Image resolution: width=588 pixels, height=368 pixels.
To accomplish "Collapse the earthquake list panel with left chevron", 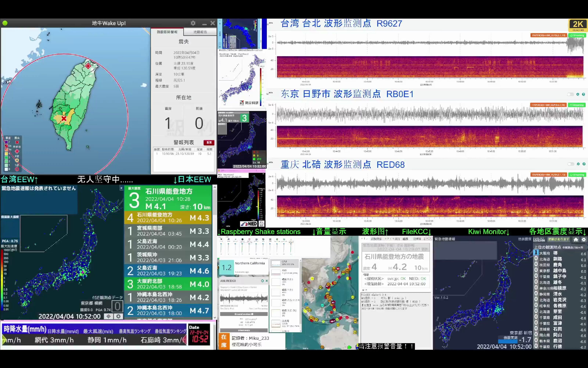I will coord(121,188).
